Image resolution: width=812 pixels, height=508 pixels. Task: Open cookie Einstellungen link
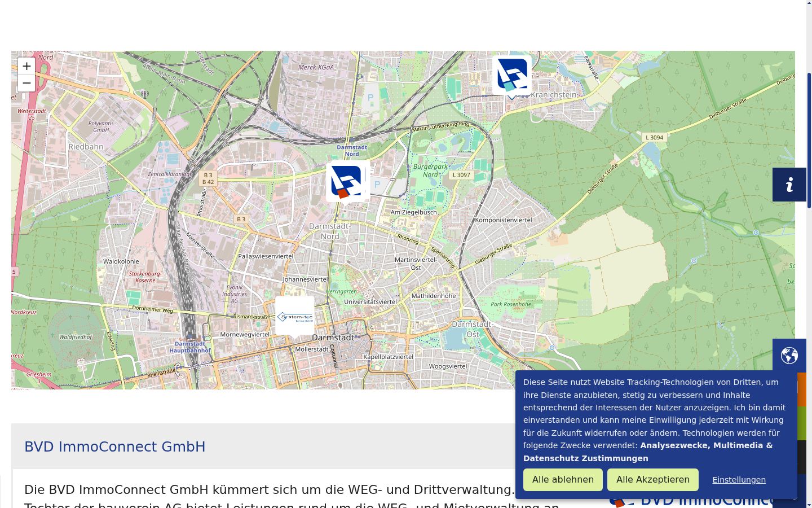point(739,480)
